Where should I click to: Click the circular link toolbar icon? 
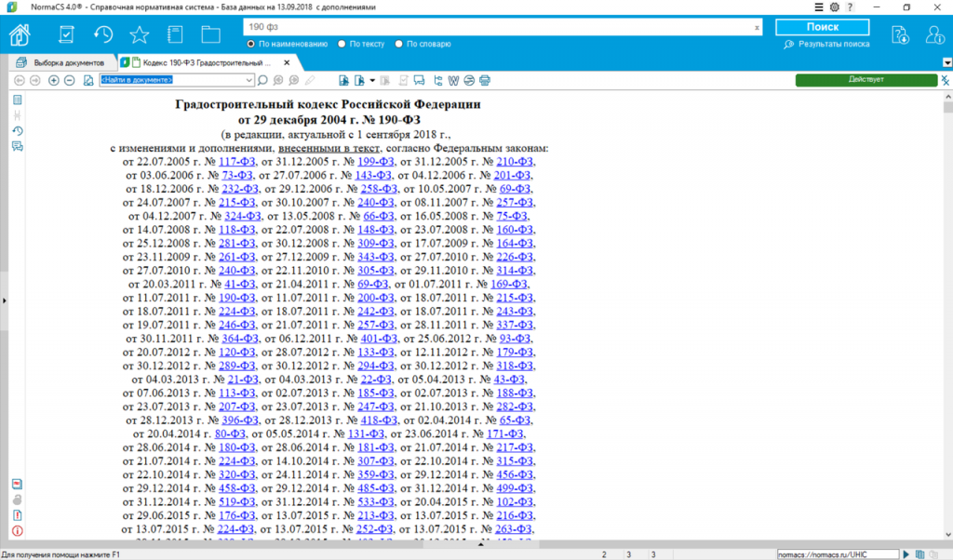coord(469,80)
